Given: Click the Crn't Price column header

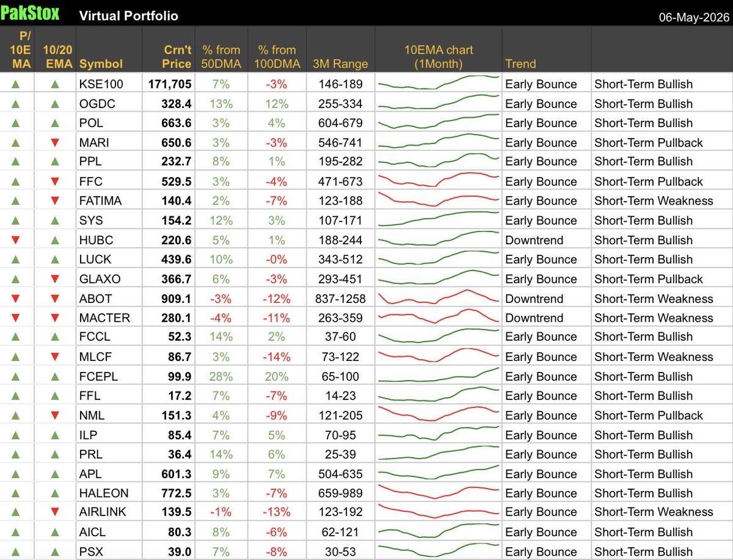Looking at the screenshot, I should click(177, 57).
